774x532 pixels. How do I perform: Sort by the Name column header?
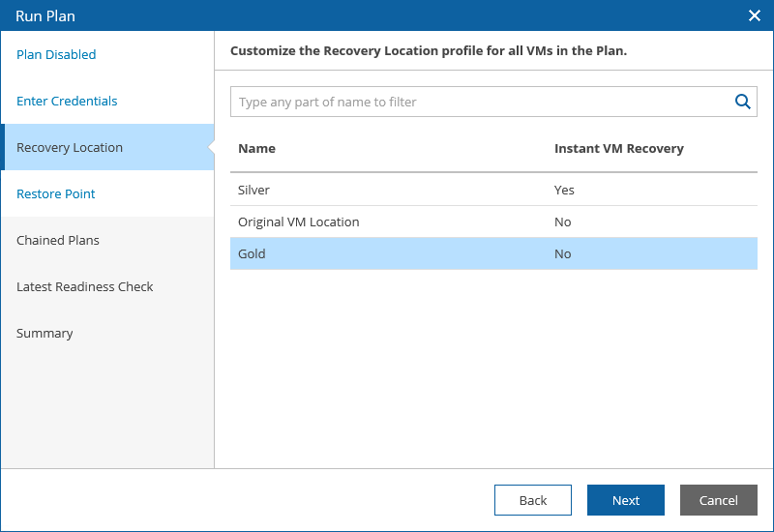pos(257,149)
